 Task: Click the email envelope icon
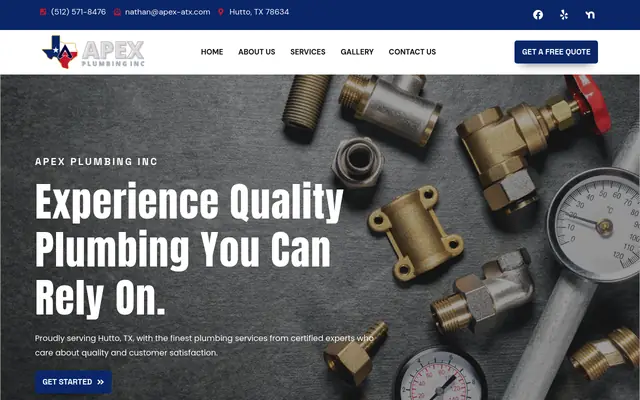click(x=117, y=12)
